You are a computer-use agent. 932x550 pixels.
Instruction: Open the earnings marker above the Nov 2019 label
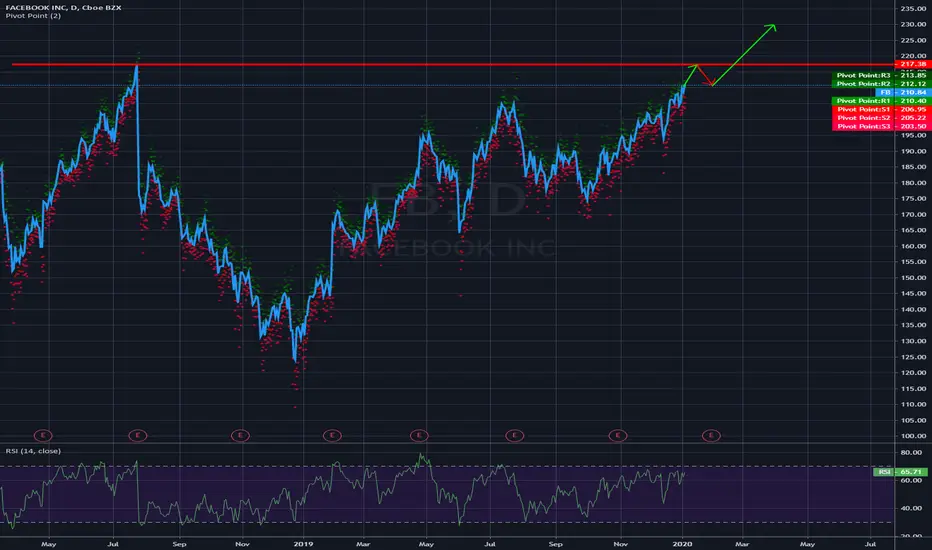tap(618, 435)
